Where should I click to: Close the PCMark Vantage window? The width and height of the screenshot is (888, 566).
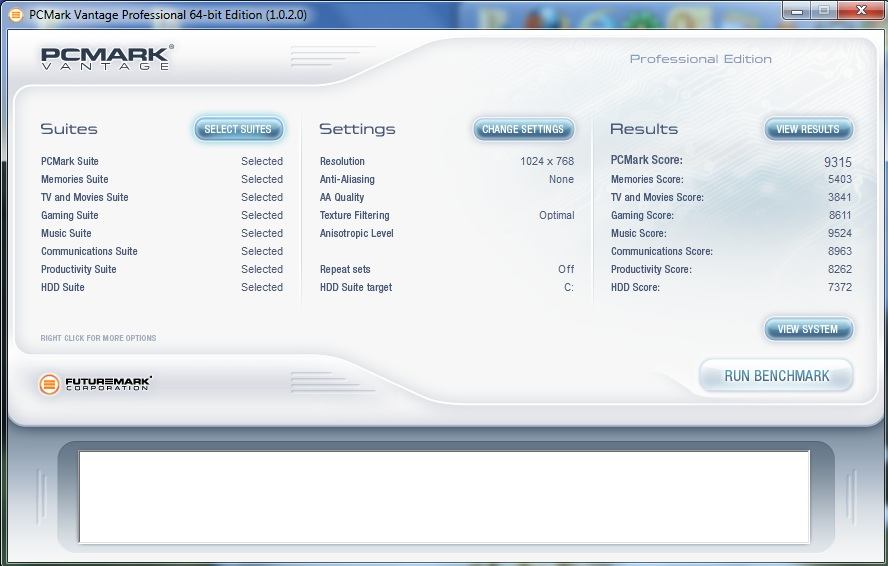[861, 10]
